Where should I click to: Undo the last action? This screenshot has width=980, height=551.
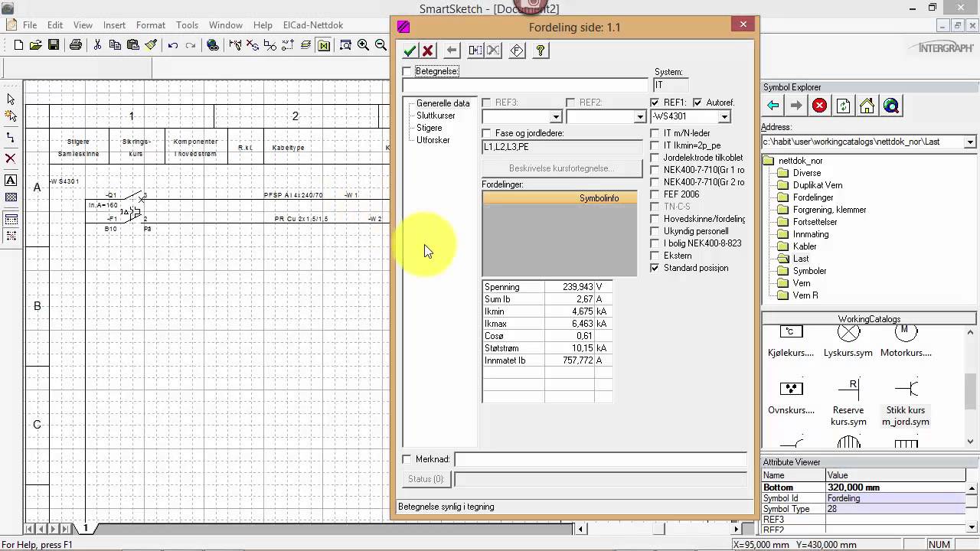pos(173,45)
